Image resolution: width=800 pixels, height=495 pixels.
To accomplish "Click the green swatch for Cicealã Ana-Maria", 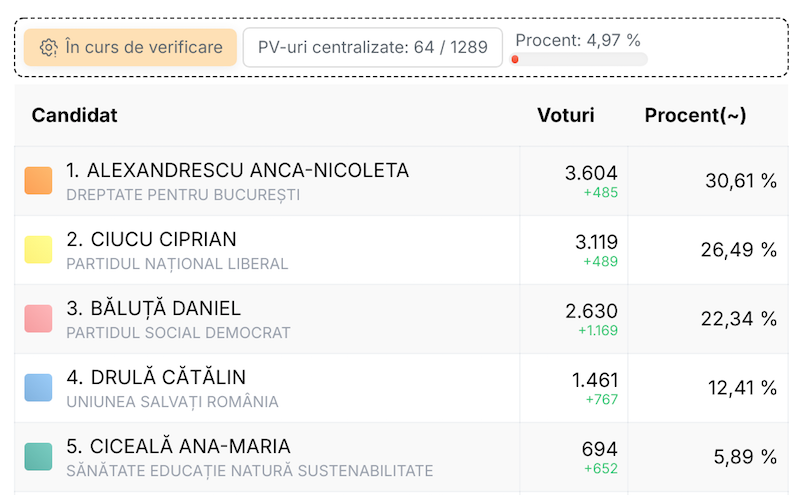I will [38, 457].
